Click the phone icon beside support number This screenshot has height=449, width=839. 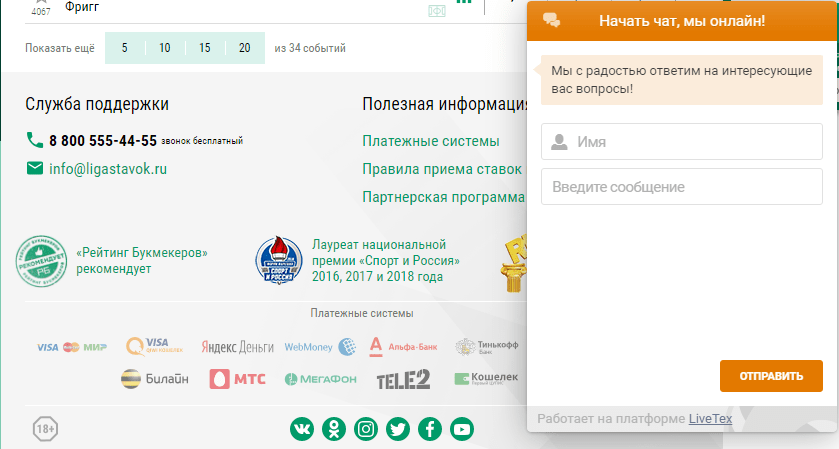pyautogui.click(x=35, y=140)
